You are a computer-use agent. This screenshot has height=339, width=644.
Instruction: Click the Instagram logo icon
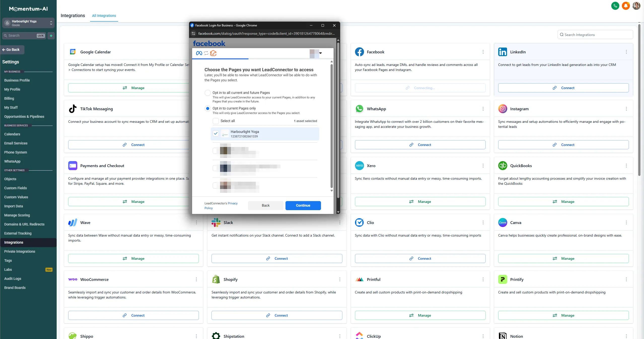coord(503,109)
